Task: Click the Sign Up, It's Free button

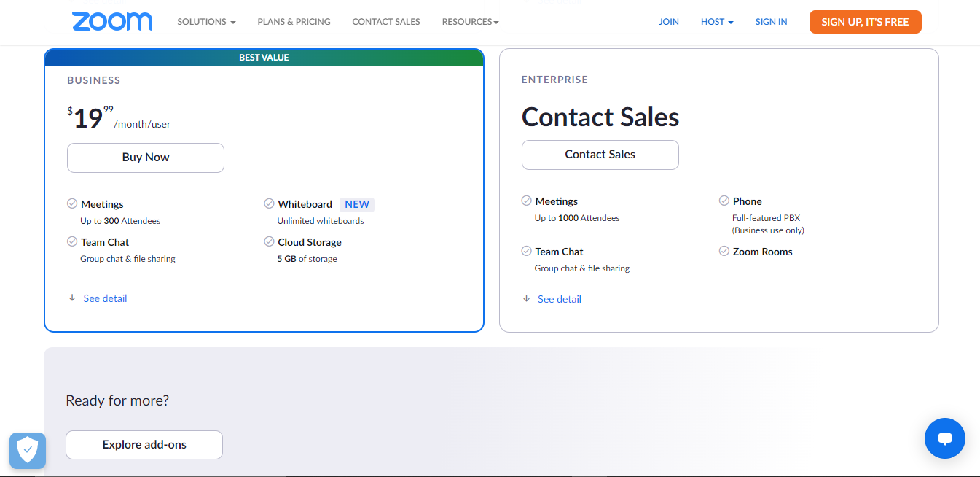Action: click(x=865, y=22)
